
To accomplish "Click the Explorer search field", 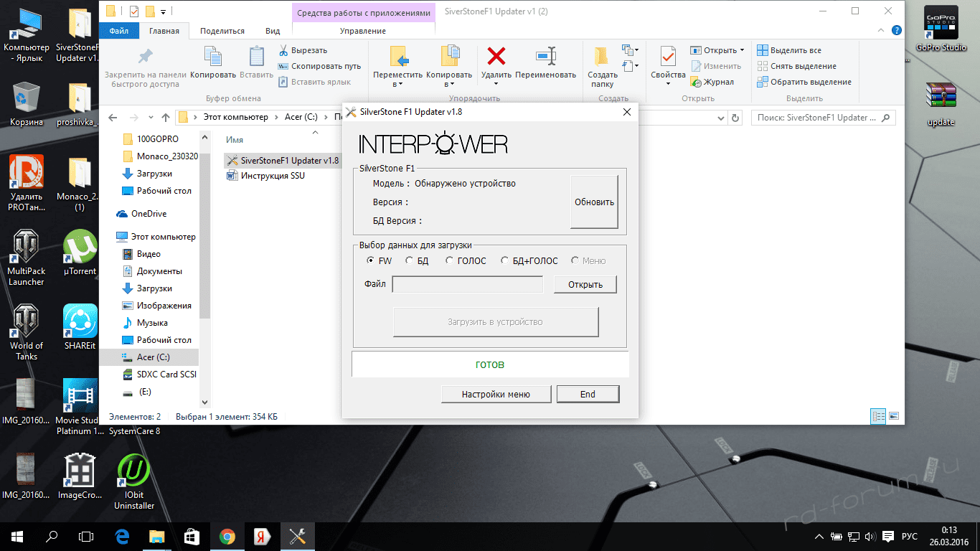I will point(823,118).
